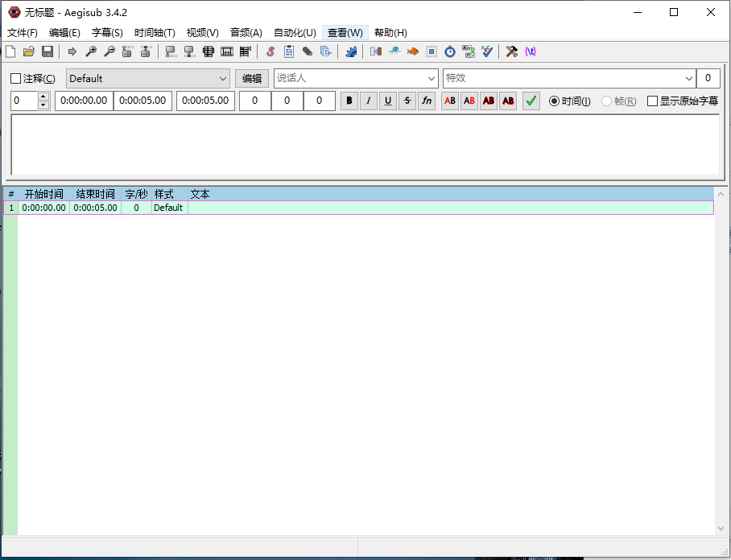
Task: Expand the Default style dropdown
Action: (x=223, y=79)
